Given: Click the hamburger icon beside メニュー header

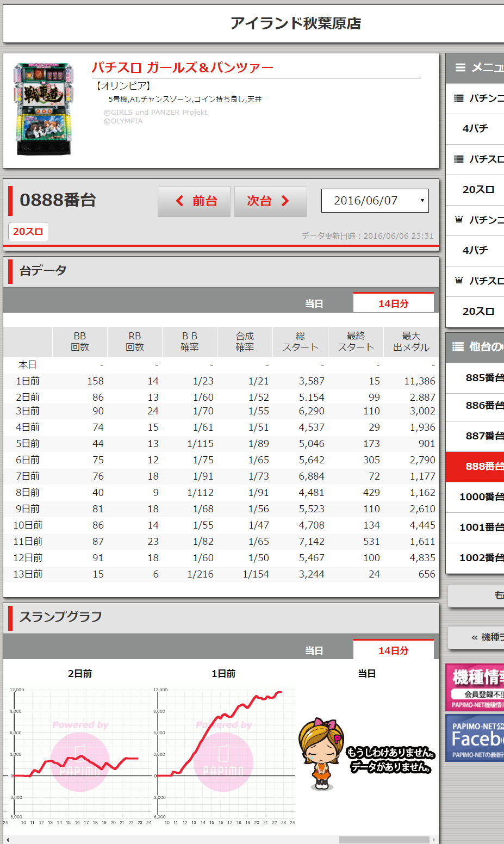Looking at the screenshot, I should click(x=460, y=67).
